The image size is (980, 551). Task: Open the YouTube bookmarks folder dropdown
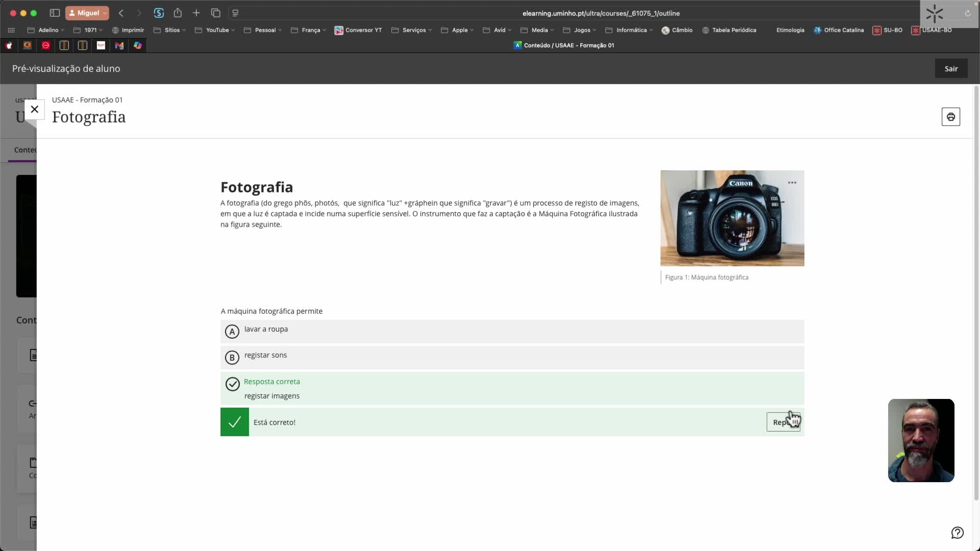[x=217, y=30]
